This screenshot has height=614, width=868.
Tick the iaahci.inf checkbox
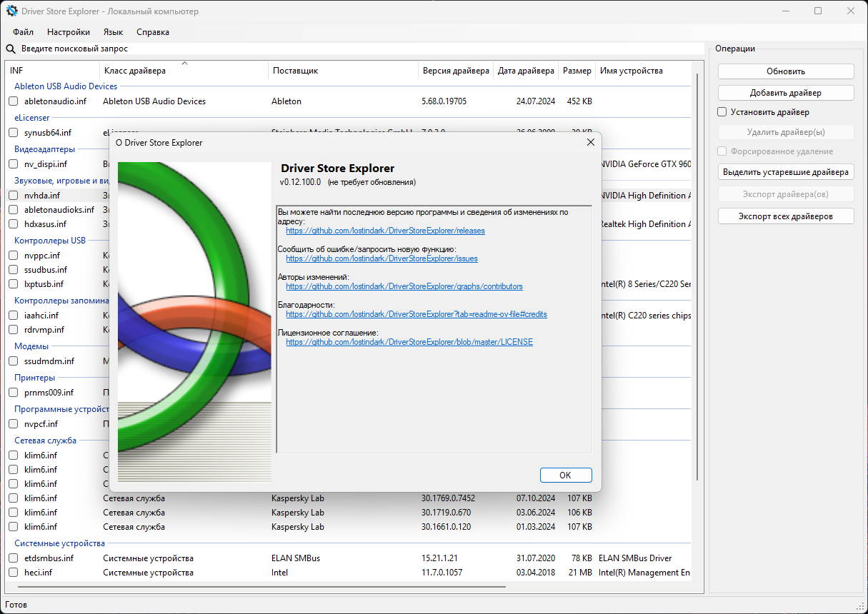14,316
